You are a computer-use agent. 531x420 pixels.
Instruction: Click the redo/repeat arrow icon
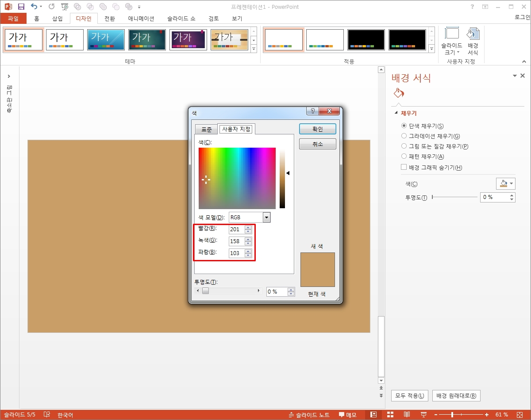(51, 7)
